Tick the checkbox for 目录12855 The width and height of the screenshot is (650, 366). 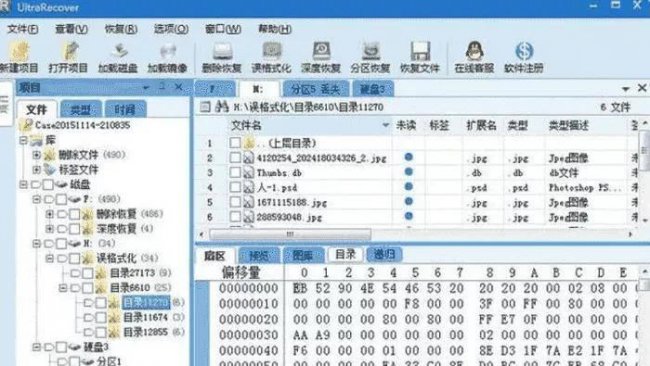point(101,332)
